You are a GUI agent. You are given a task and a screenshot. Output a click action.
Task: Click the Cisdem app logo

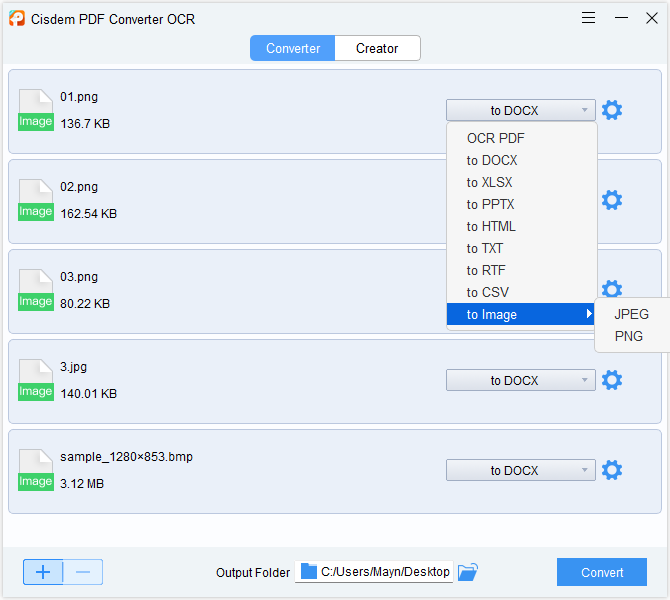(x=17, y=18)
